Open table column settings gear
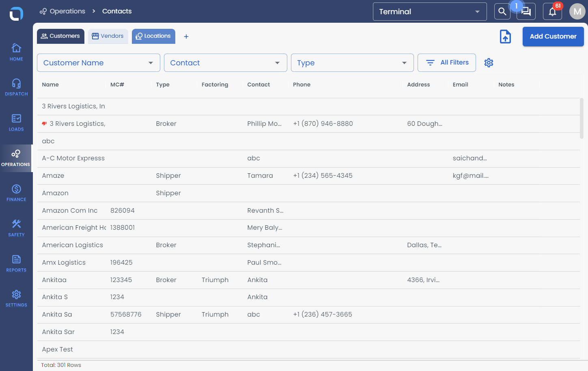 point(489,63)
